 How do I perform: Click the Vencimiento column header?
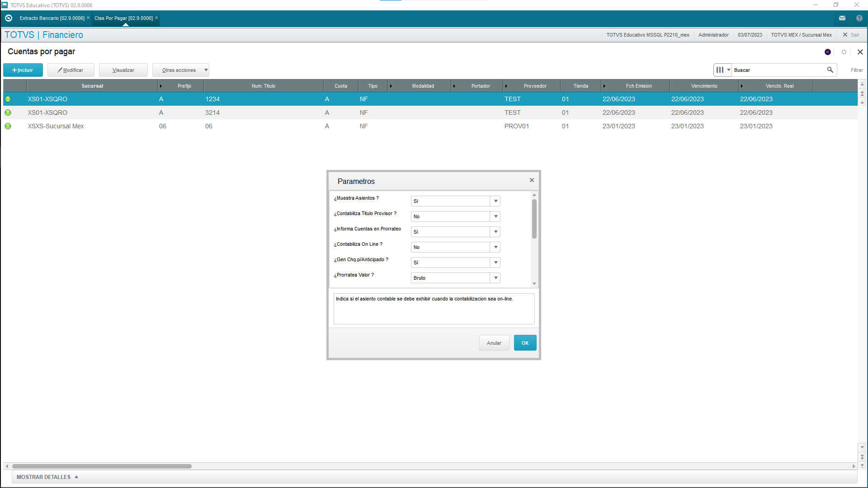(704, 86)
